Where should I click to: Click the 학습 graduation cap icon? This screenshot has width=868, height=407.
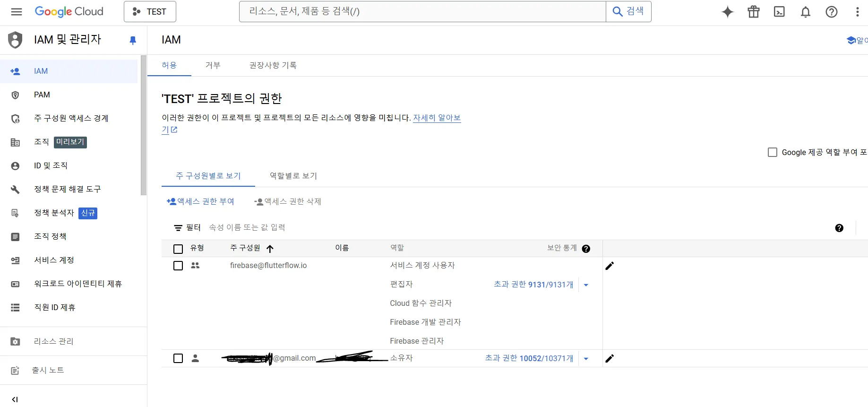tap(851, 40)
